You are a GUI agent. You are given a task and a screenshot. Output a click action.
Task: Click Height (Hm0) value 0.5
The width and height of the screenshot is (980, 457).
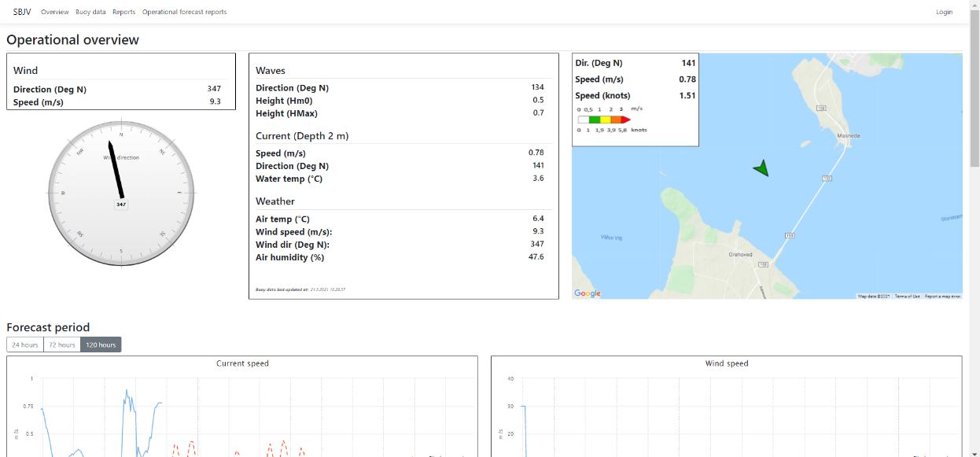tap(538, 100)
